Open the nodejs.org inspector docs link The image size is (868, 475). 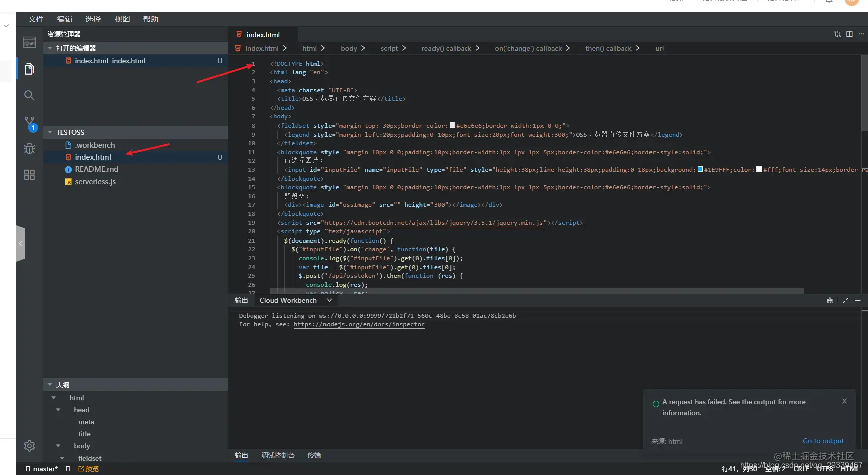pos(359,324)
